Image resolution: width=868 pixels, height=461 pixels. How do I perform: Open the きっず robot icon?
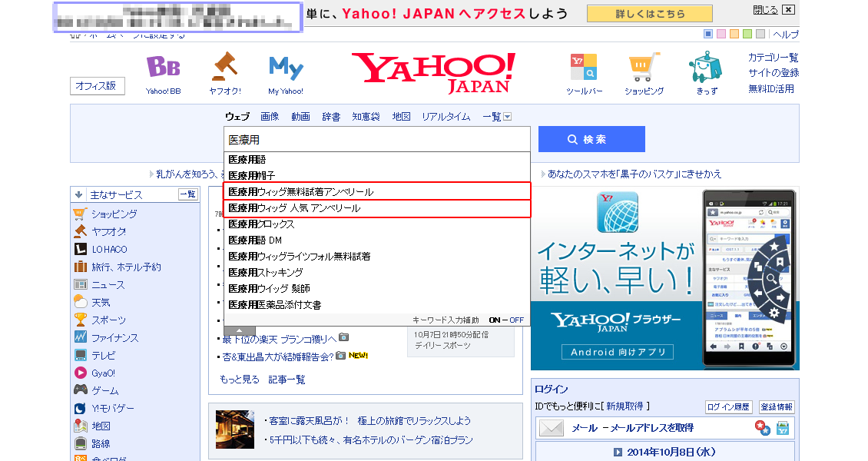(x=706, y=67)
